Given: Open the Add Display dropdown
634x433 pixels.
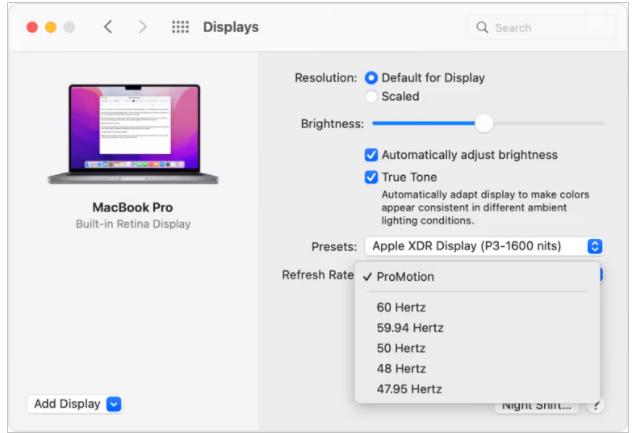Looking at the screenshot, I should pos(74,404).
